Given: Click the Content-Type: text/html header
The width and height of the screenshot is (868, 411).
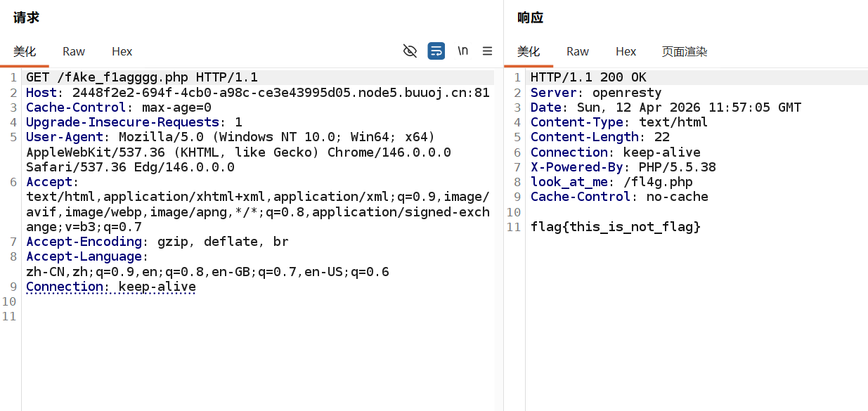Looking at the screenshot, I should point(619,122).
